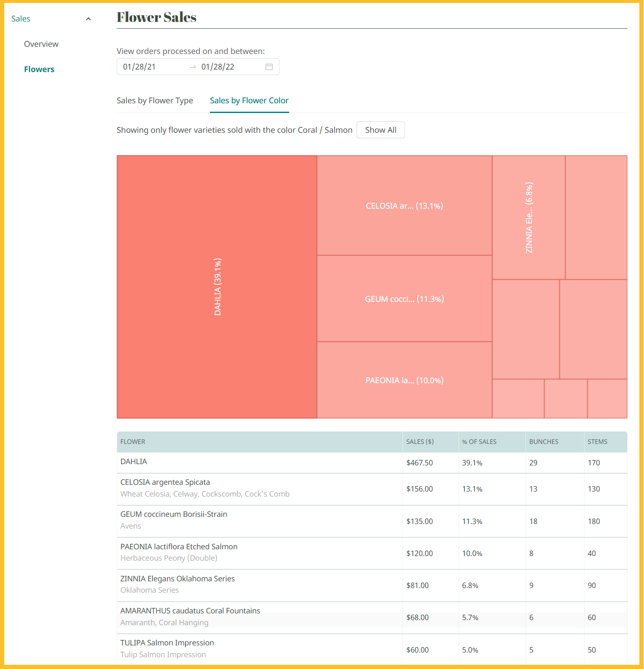Select TULIPA Salmon Impression row name
644x669 pixels.
click(167, 643)
